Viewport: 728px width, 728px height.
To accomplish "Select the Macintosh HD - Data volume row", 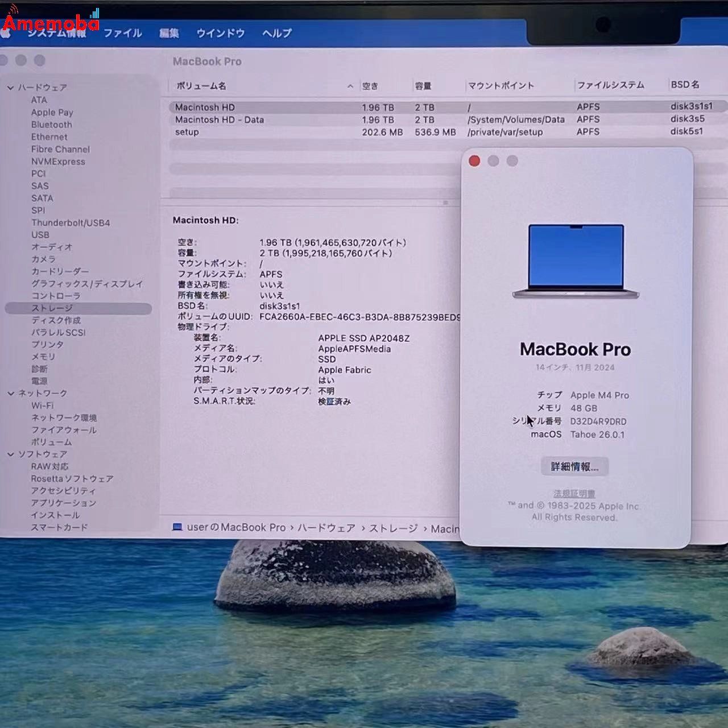I will (220, 120).
